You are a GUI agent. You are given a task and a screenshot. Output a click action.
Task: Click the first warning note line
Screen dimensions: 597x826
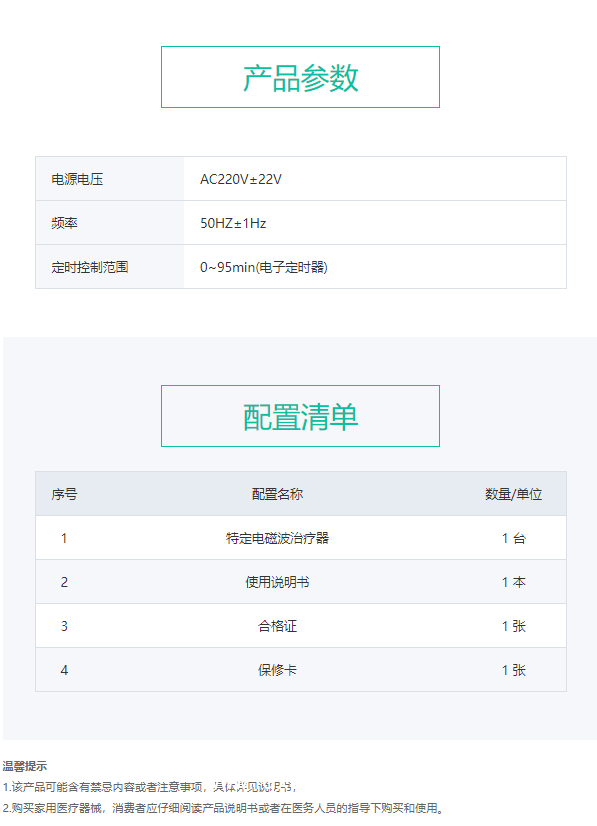tap(150, 787)
